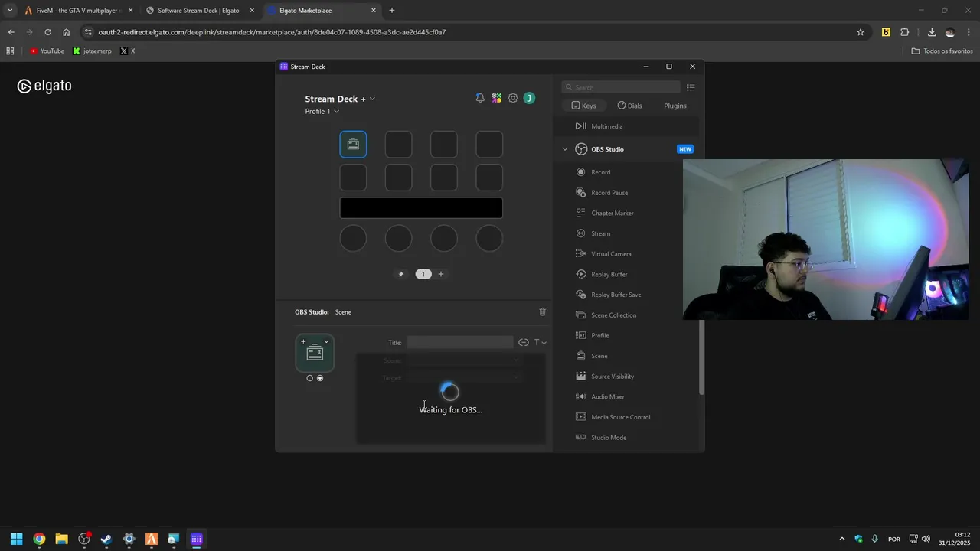The width and height of the screenshot is (980, 551).
Task: Open volume control in system tray
Action: click(x=926, y=539)
